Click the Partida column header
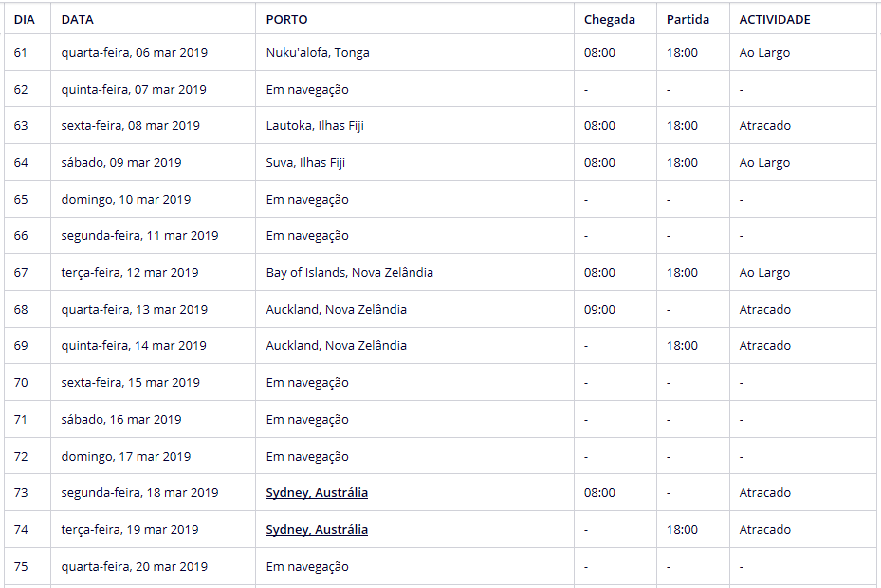This screenshot has width=881, height=588. click(x=688, y=19)
